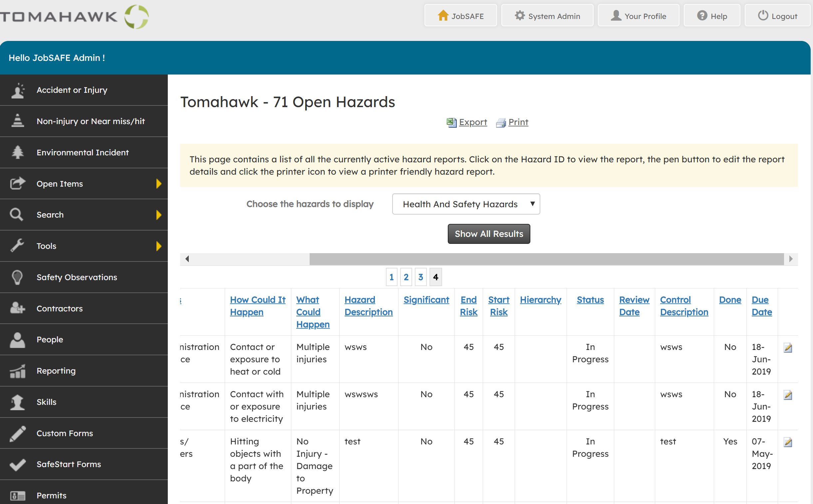This screenshot has width=813, height=504.
Task: Sort by Hazard Description column
Action: (x=368, y=306)
